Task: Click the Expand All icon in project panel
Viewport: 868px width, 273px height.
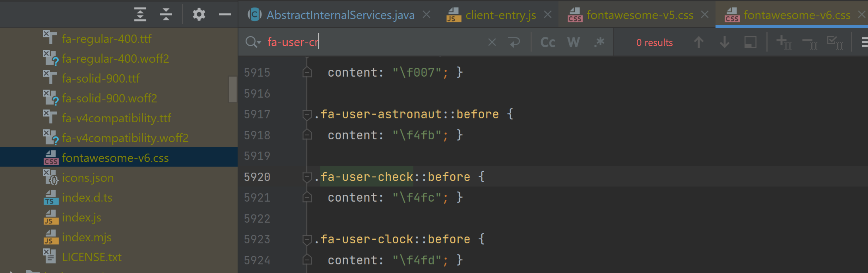Action: click(140, 14)
